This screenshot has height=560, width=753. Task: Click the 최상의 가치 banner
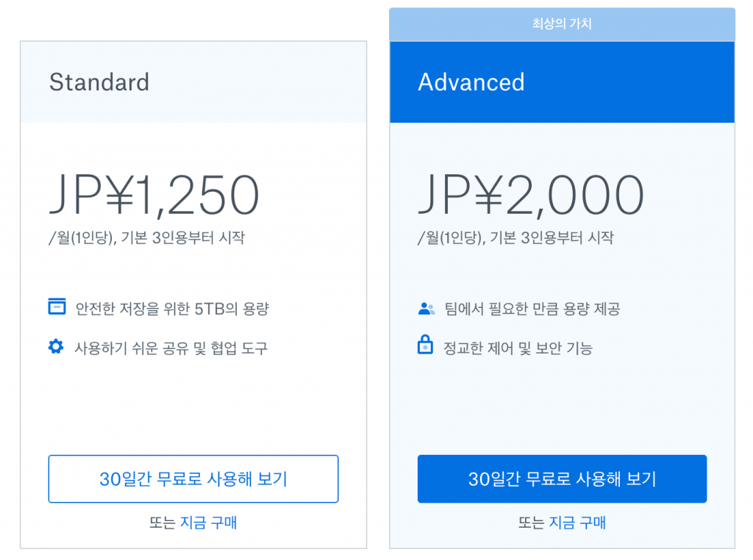click(562, 24)
